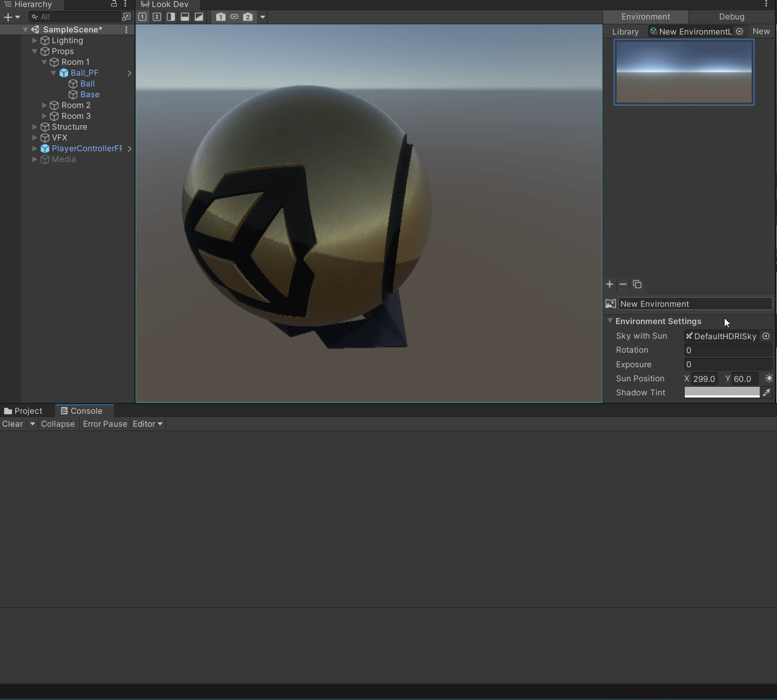Click the Rotation value field
This screenshot has height=700, width=777.
[728, 350]
